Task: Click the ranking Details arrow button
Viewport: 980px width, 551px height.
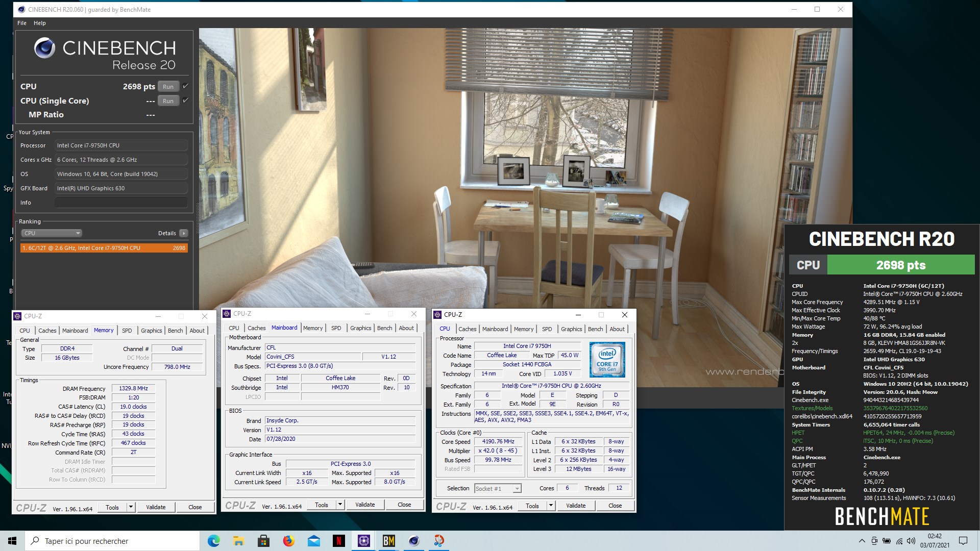Action: coord(184,233)
